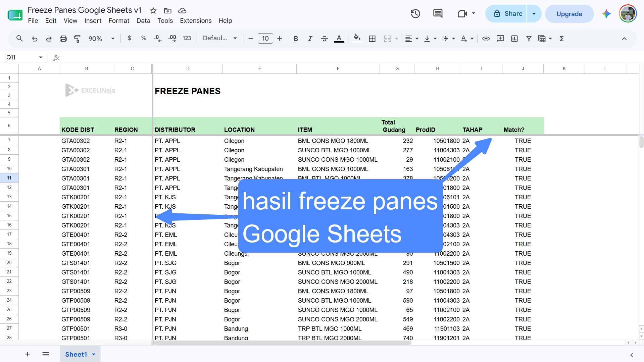Open zoom level 90% dropdown
Viewport: 644px width, 362px height.
pyautogui.click(x=101, y=39)
